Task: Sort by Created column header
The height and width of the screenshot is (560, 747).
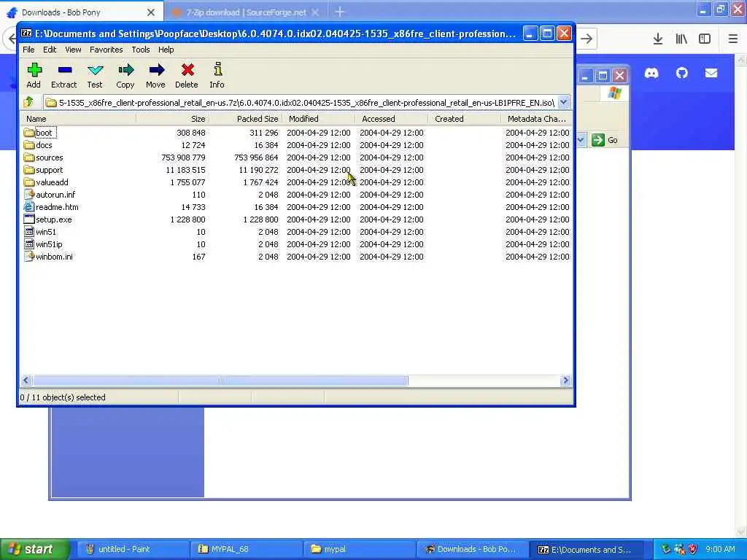Action: pos(465,119)
